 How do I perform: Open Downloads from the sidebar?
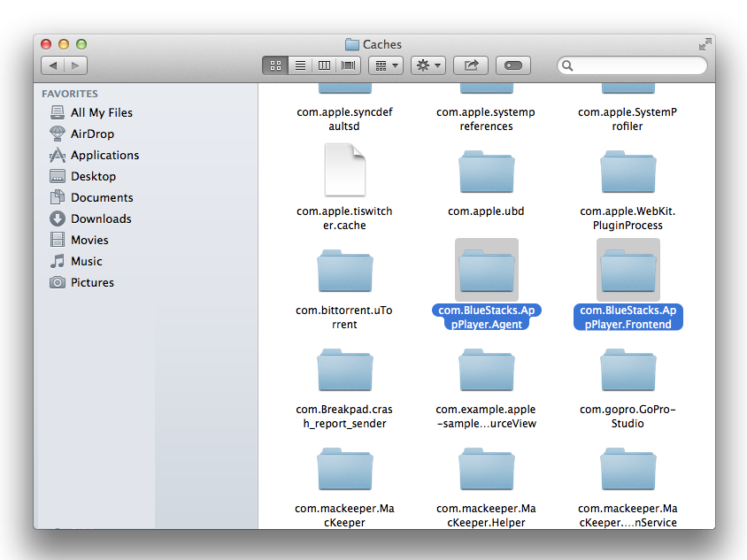coord(90,219)
